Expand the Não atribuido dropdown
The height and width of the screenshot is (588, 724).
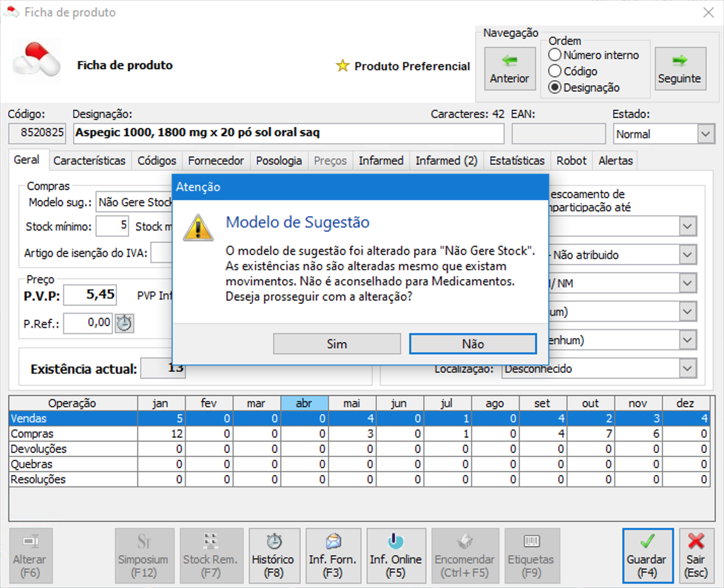687,254
